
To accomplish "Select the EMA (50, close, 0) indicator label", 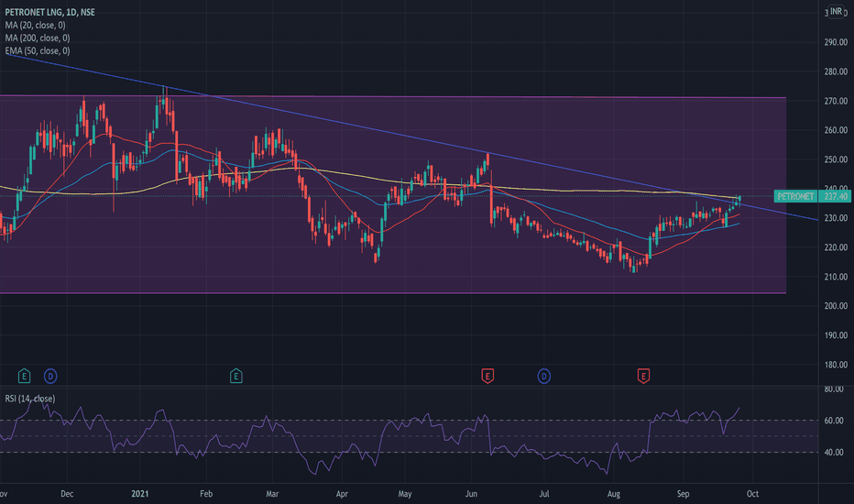I will coord(37,50).
